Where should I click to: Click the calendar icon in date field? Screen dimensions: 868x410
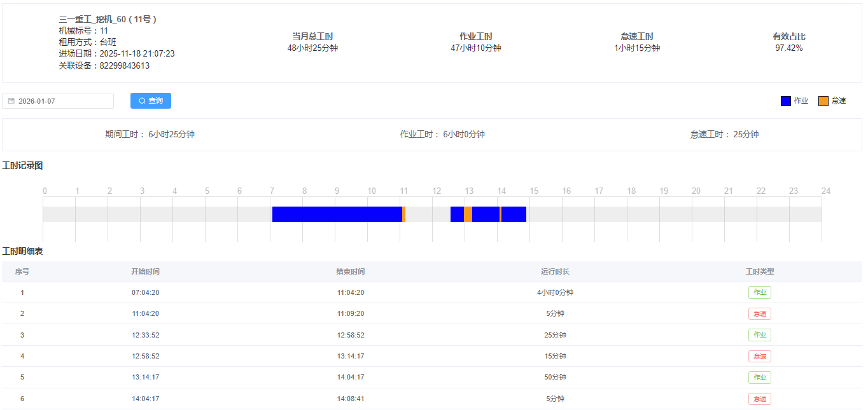(11, 101)
